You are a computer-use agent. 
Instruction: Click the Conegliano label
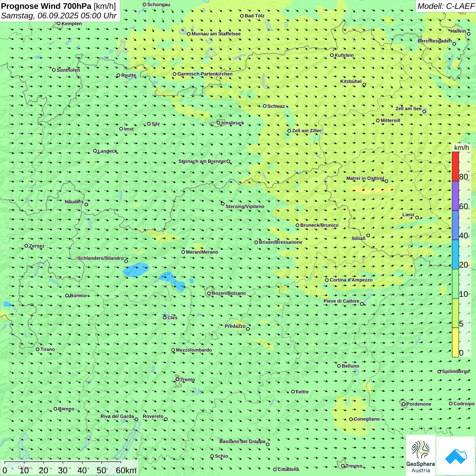pyautogui.click(x=367, y=419)
